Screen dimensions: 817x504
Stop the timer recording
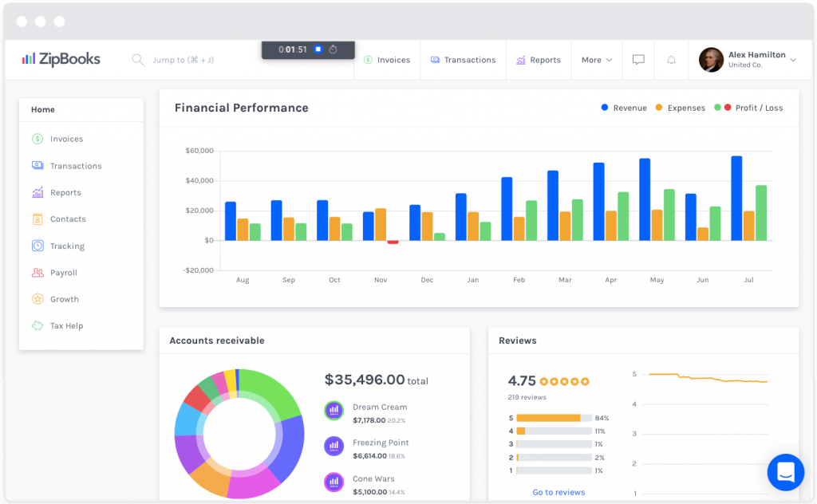[318, 49]
